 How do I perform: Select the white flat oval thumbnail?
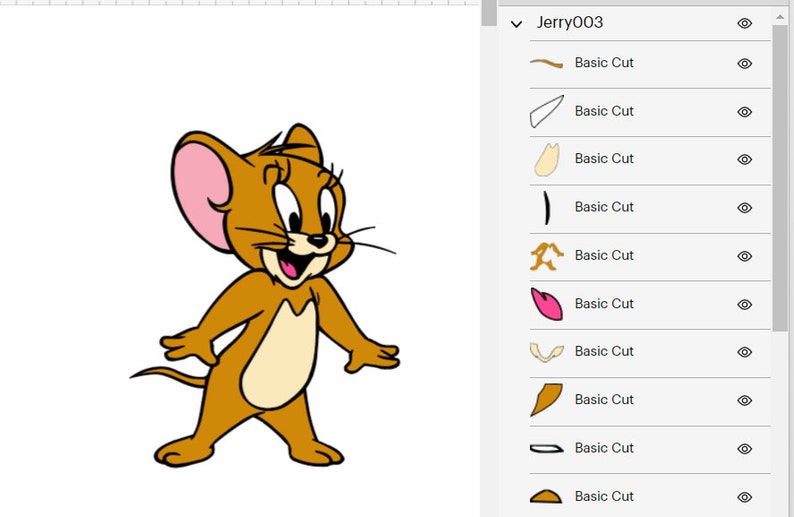[x=546, y=449]
